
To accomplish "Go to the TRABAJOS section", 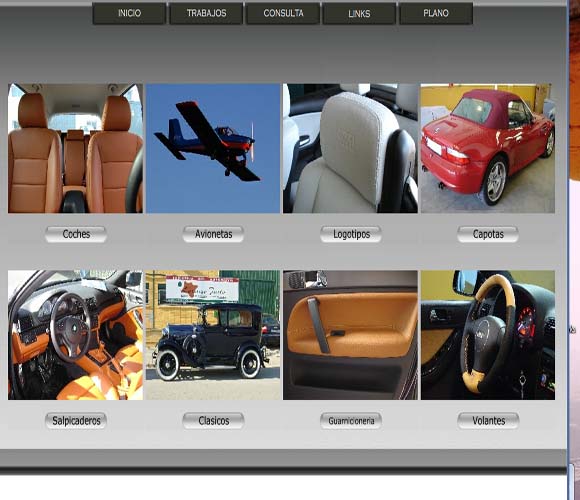I will pos(206,14).
